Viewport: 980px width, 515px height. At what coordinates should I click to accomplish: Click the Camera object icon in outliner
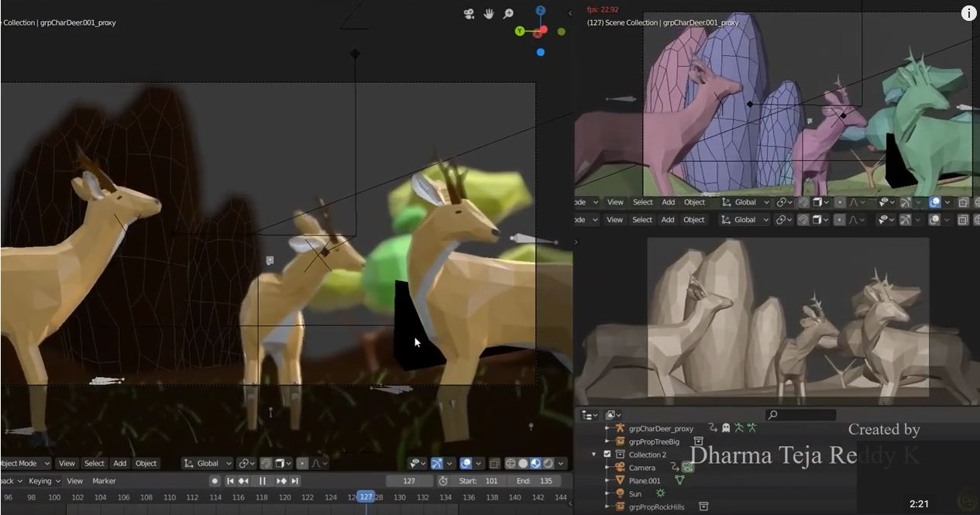pyautogui.click(x=620, y=468)
